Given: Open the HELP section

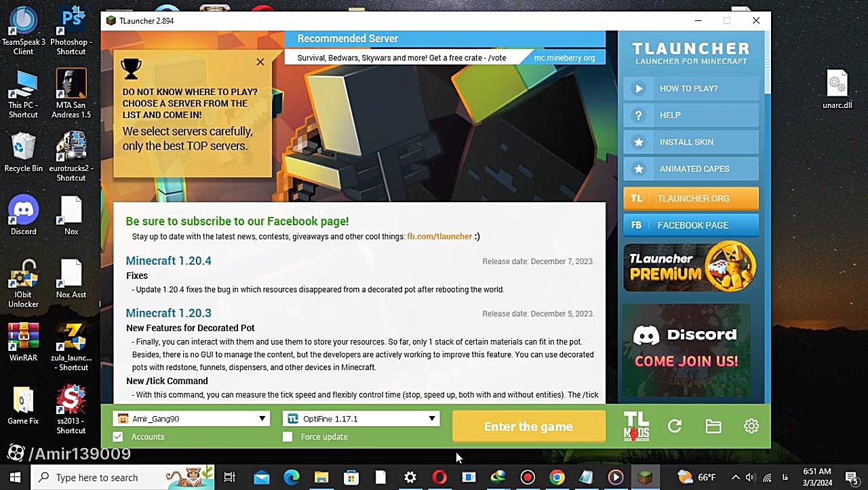Looking at the screenshot, I should pyautogui.click(x=691, y=115).
